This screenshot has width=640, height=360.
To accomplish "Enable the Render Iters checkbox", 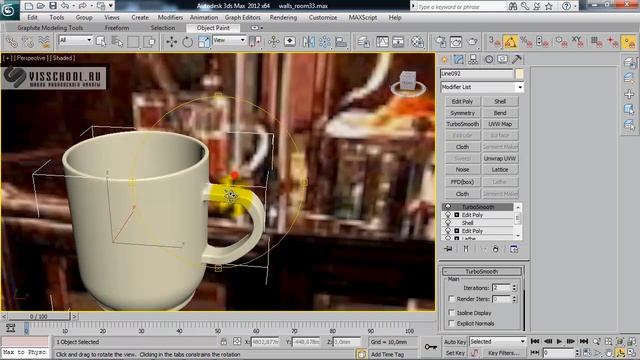I will [x=451, y=299].
